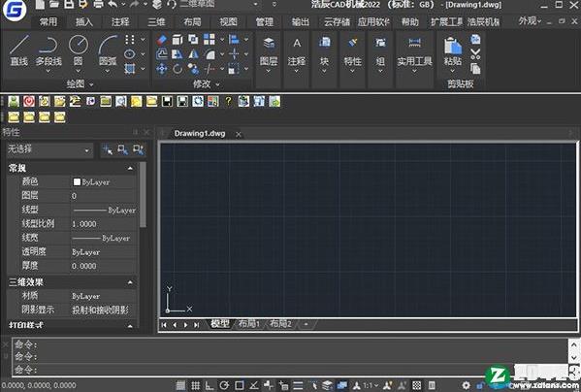Viewport: 581px width, 392px height.
Task: Toggle ortho mode in status bar
Action: pyautogui.click(x=210, y=385)
